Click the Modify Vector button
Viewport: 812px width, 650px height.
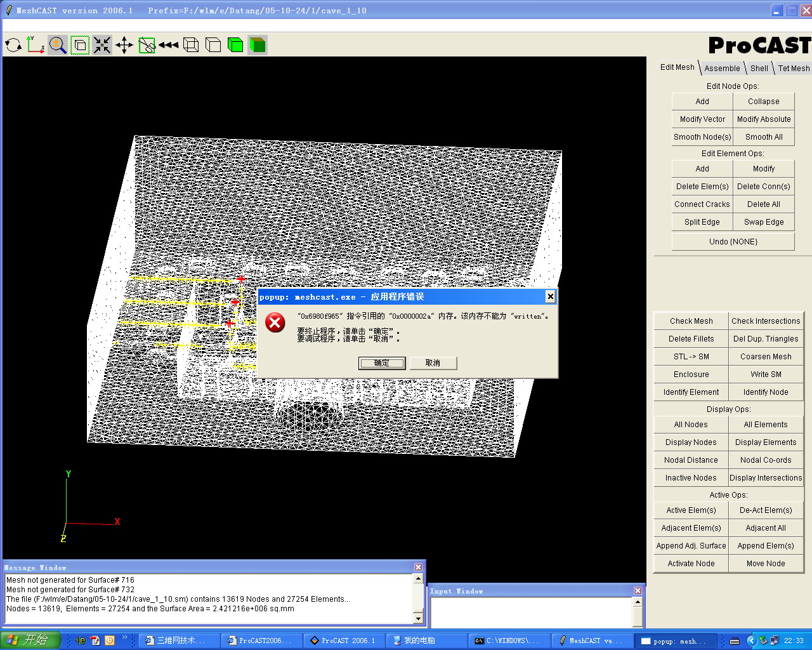click(x=702, y=119)
